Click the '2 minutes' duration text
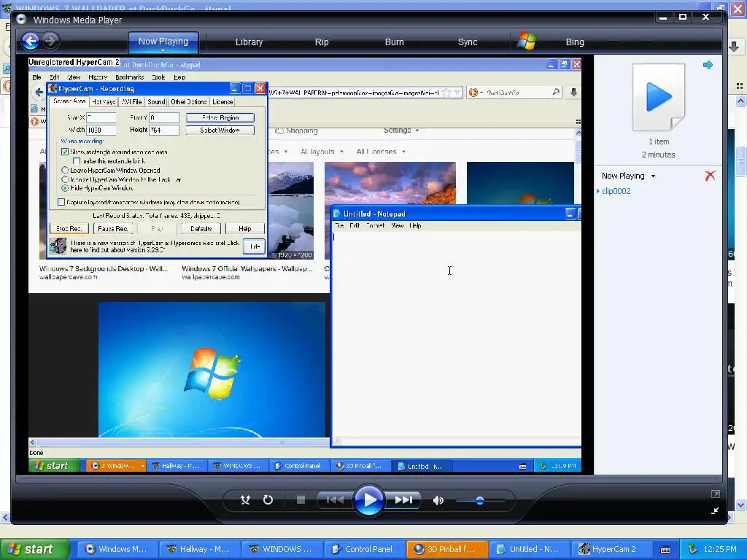This screenshot has width=747, height=560. click(x=659, y=155)
